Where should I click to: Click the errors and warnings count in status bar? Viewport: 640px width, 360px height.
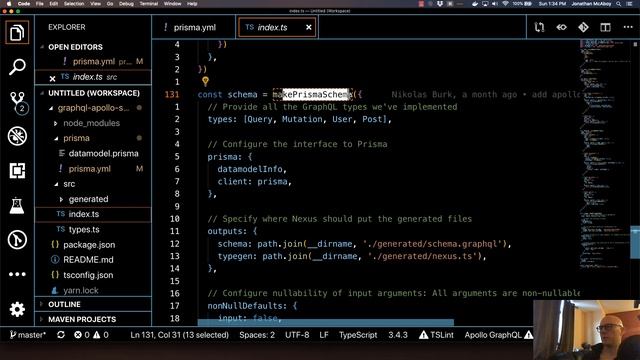point(91,335)
